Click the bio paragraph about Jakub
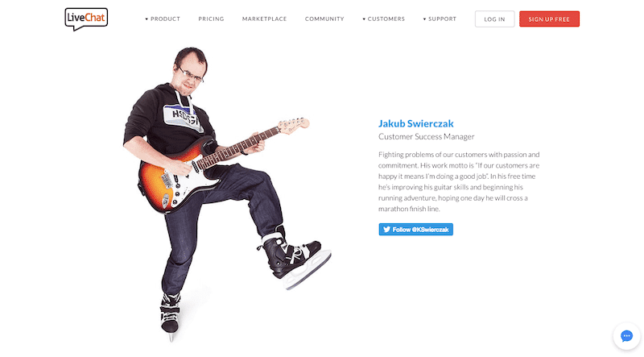The width and height of the screenshot is (644, 357). (x=459, y=182)
